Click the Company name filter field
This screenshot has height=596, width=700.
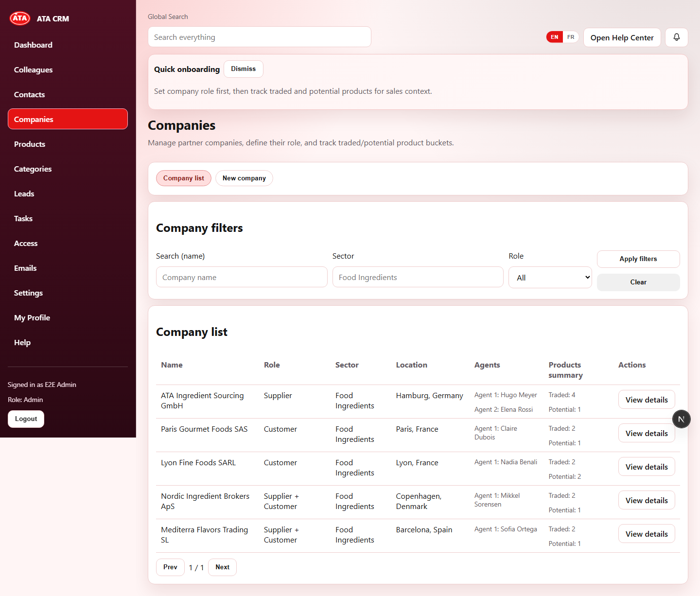[241, 277]
